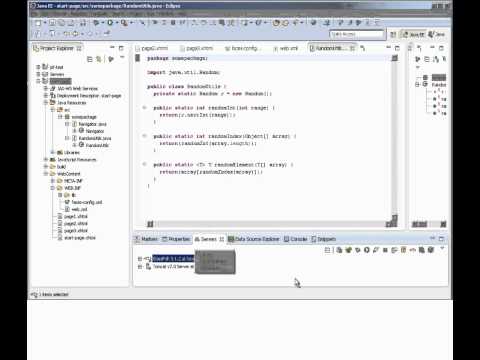The width and height of the screenshot is (480, 360).
Task: Open the Run button dropdown arrow
Action: 117,23
